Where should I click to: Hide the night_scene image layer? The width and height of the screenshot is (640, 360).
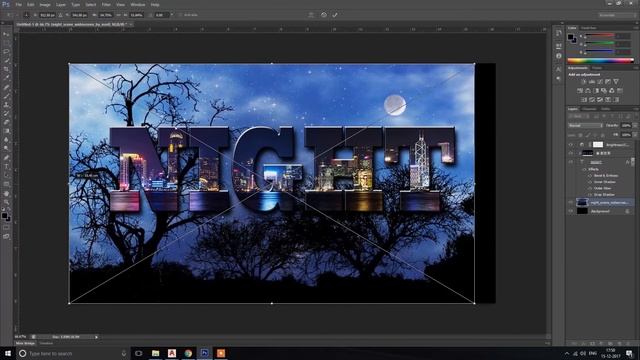click(x=571, y=202)
